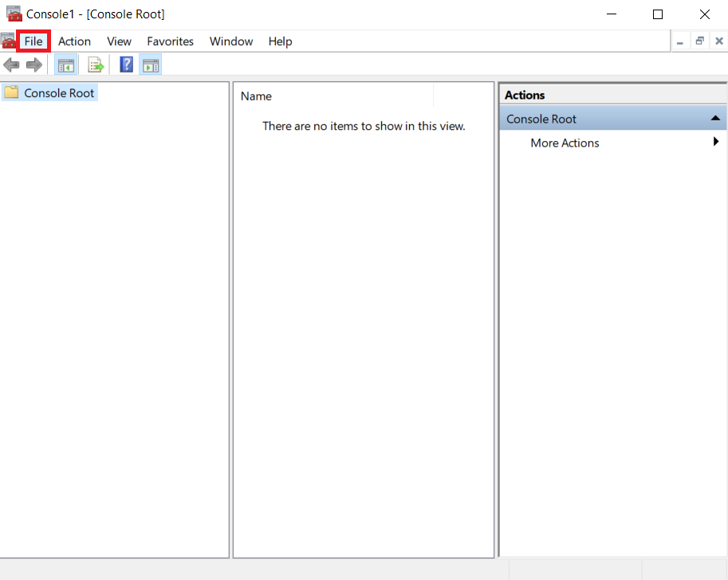Select Console Root in the tree
The width and height of the screenshot is (728, 580).
pyautogui.click(x=59, y=93)
